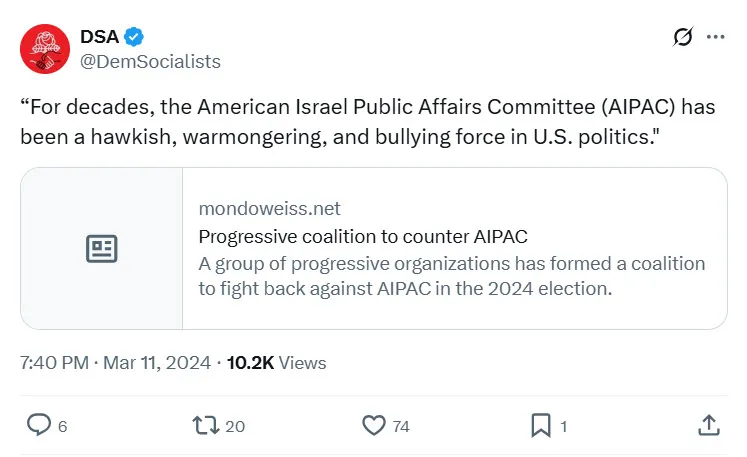Click the 7:40 PM · Mar 11, 2024 timestamp
The image size is (747, 457).
click(115, 363)
